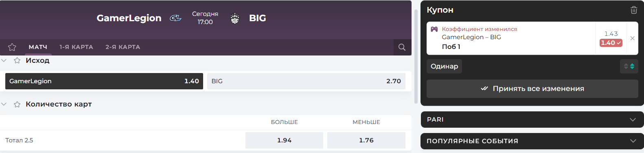Click the BIG team logo
644x153 pixels.
(x=235, y=18)
